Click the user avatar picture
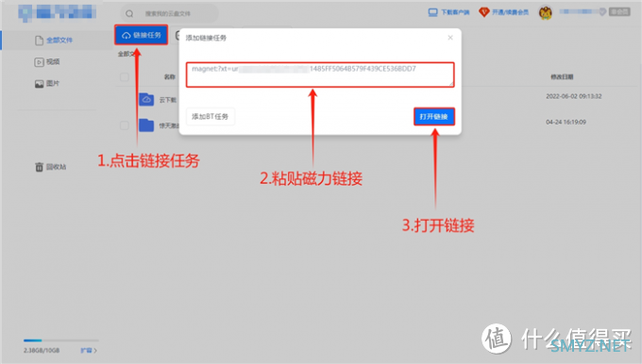642x364 pixels. [x=546, y=12]
